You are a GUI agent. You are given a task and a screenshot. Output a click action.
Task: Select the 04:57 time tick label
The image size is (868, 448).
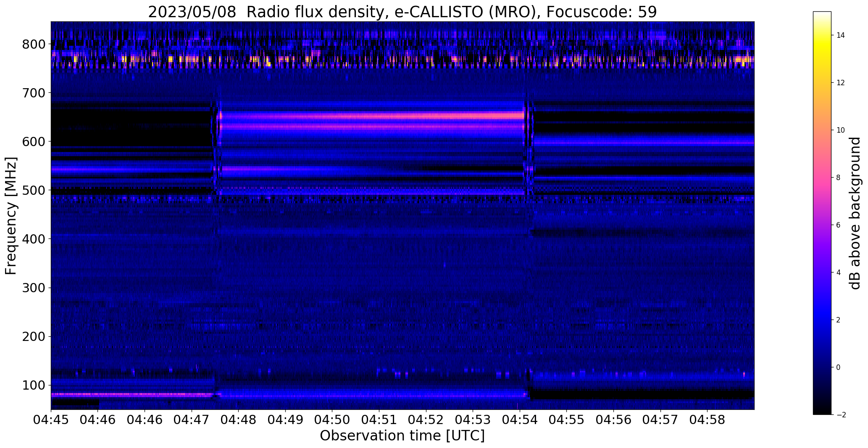click(x=661, y=420)
